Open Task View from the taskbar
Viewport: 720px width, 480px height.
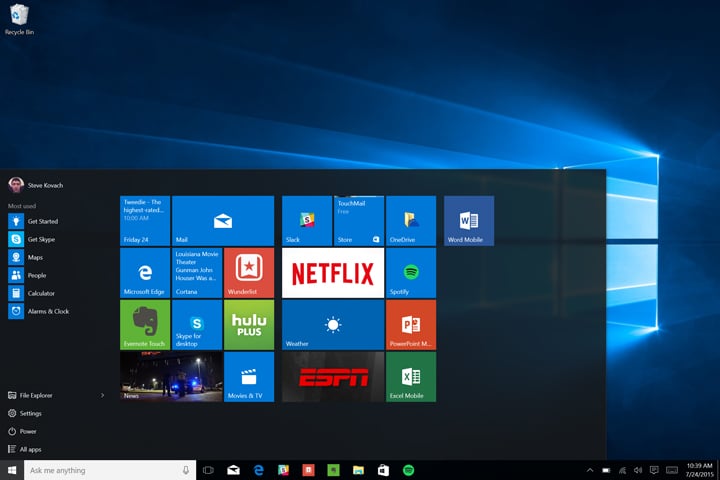pyautogui.click(x=208, y=470)
